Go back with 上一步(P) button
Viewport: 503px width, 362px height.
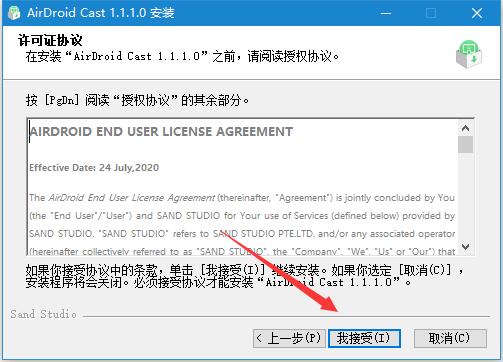[x=289, y=338]
